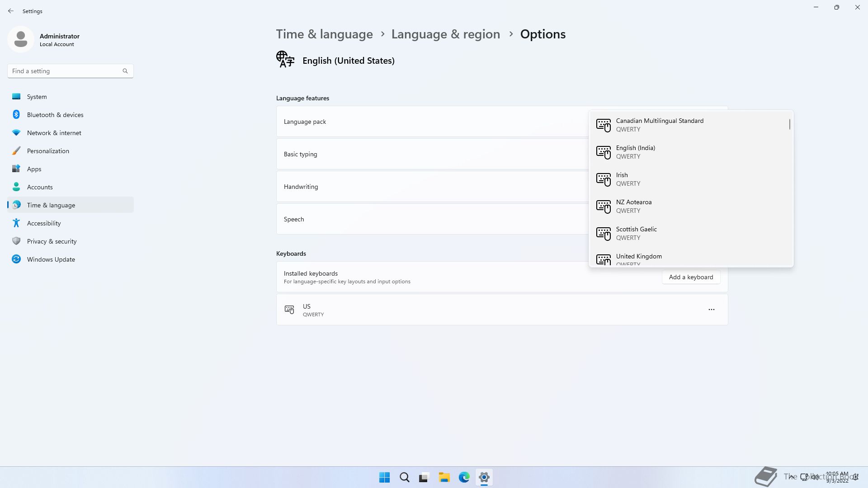
Task: Click the System sidebar icon
Action: (x=16, y=97)
